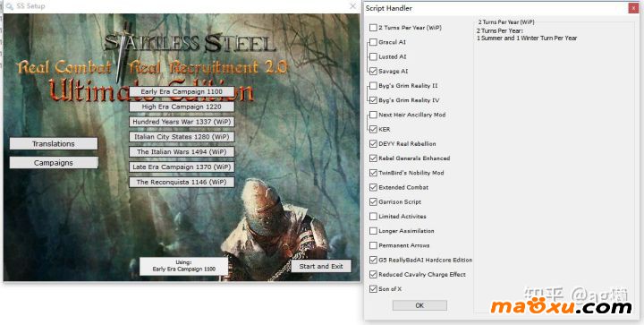Enable the 2 Turns Per Year (WiP) checkbox
This screenshot has height=325, width=644.
[373, 28]
